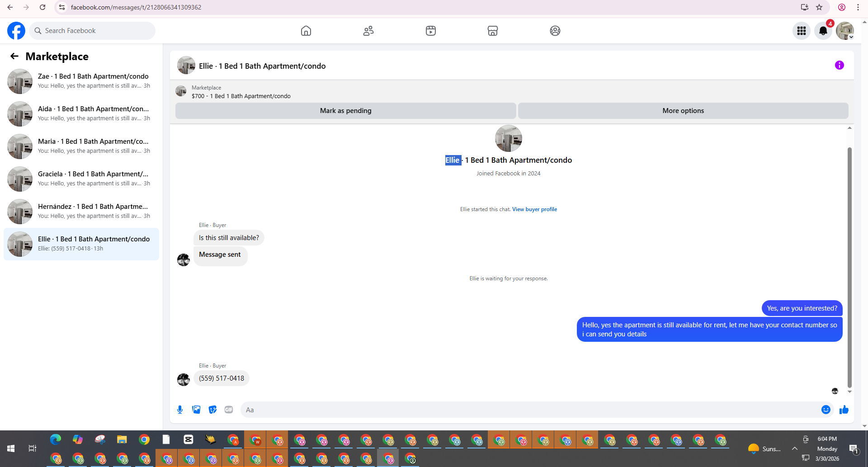Click the chat scroll down arrow
This screenshot has height=467, width=868.
(849, 392)
